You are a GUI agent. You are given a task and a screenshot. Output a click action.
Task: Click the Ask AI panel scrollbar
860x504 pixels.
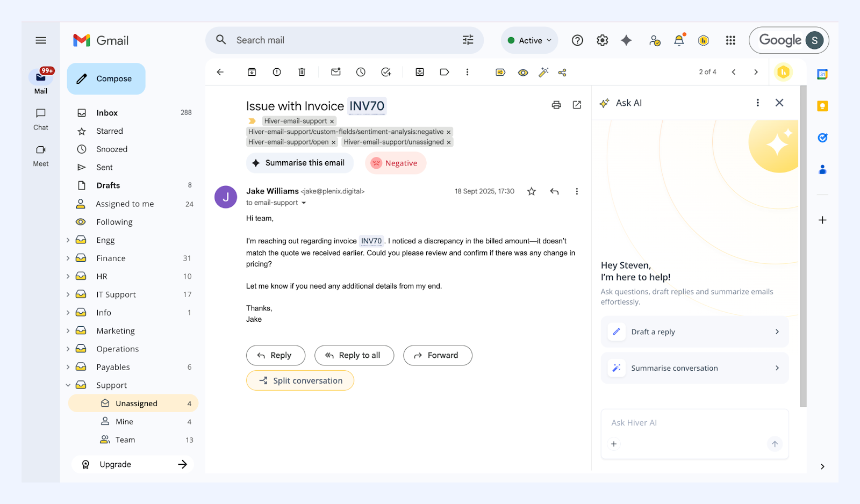tap(804, 246)
